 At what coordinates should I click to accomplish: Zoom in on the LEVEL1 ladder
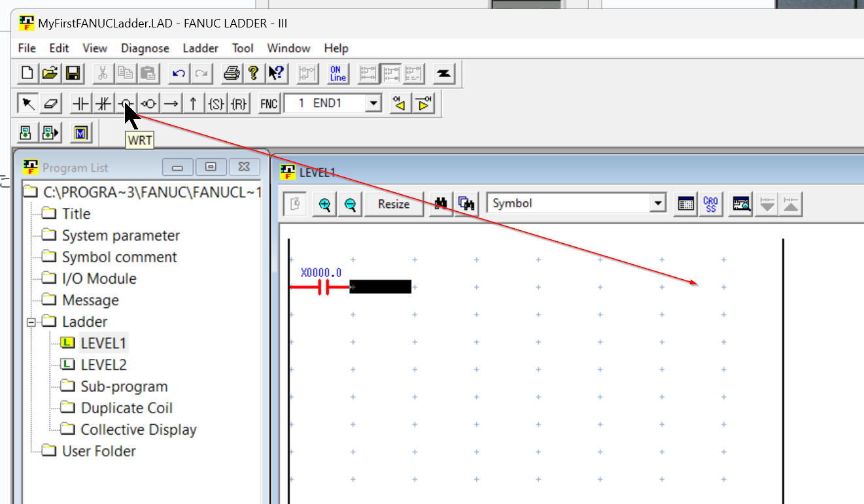point(324,204)
